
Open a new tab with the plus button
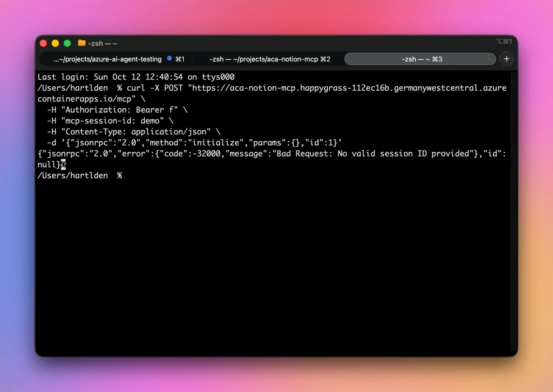coord(507,59)
